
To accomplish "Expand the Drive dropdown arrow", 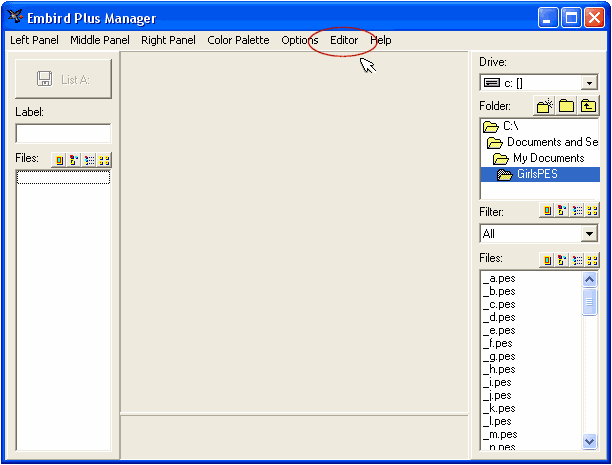I will (x=589, y=83).
